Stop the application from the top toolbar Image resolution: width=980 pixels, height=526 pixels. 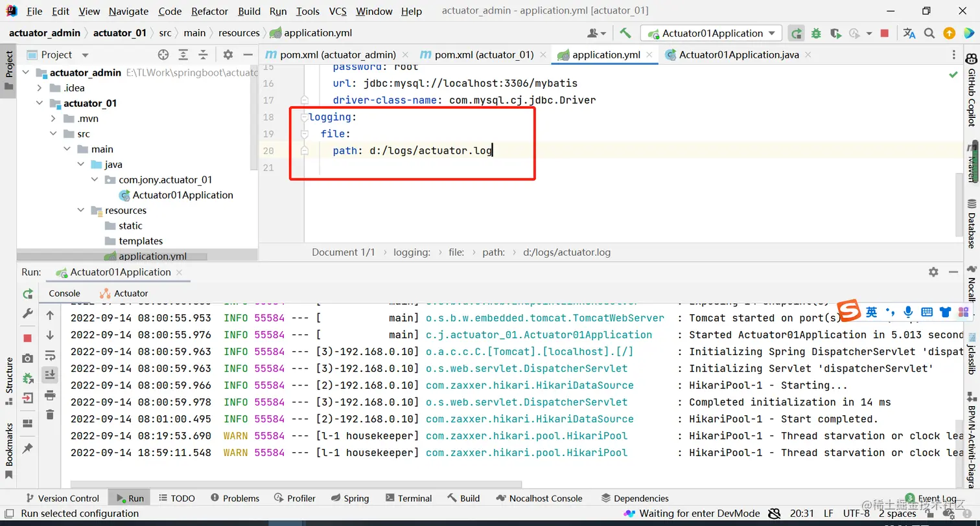[x=885, y=33]
